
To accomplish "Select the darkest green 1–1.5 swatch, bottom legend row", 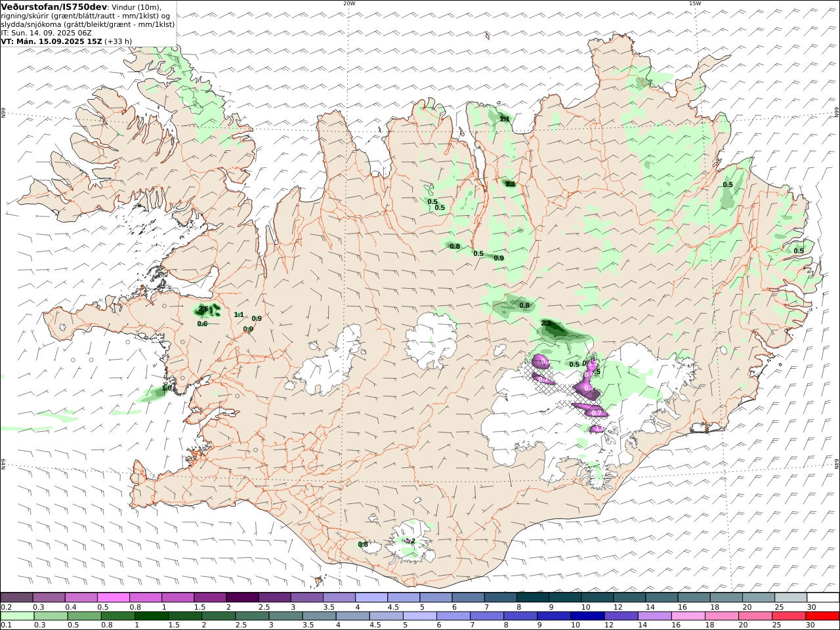I will [x=151, y=616].
